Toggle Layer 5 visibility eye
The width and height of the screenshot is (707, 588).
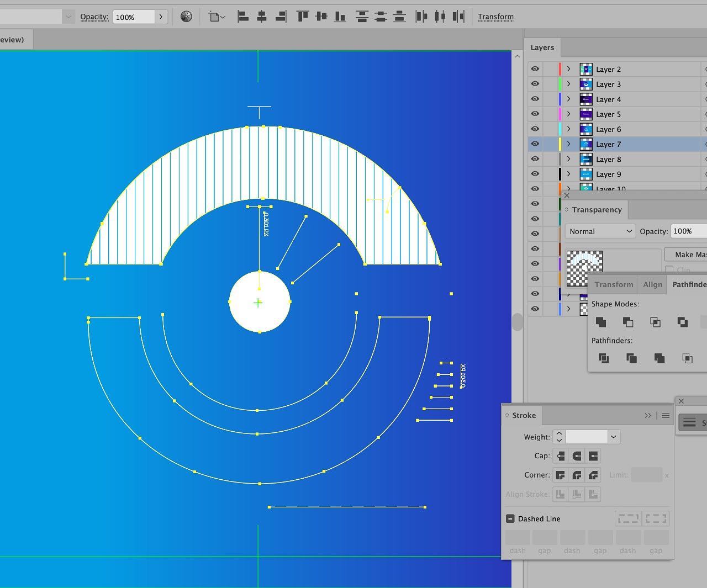coord(535,114)
